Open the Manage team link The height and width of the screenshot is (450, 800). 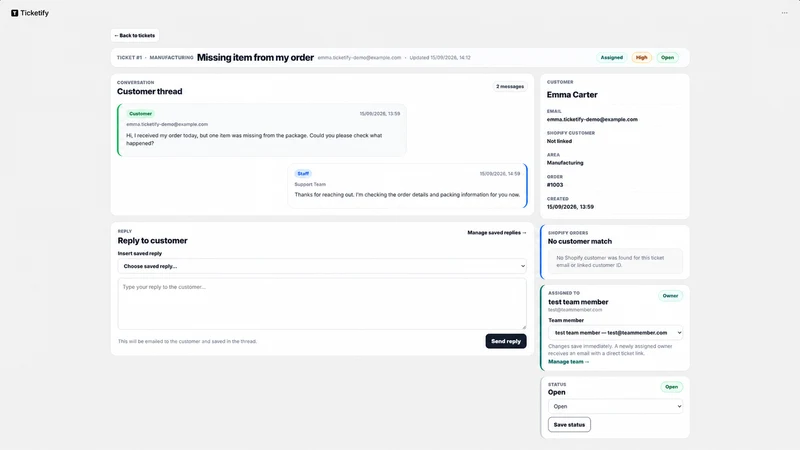click(x=568, y=362)
